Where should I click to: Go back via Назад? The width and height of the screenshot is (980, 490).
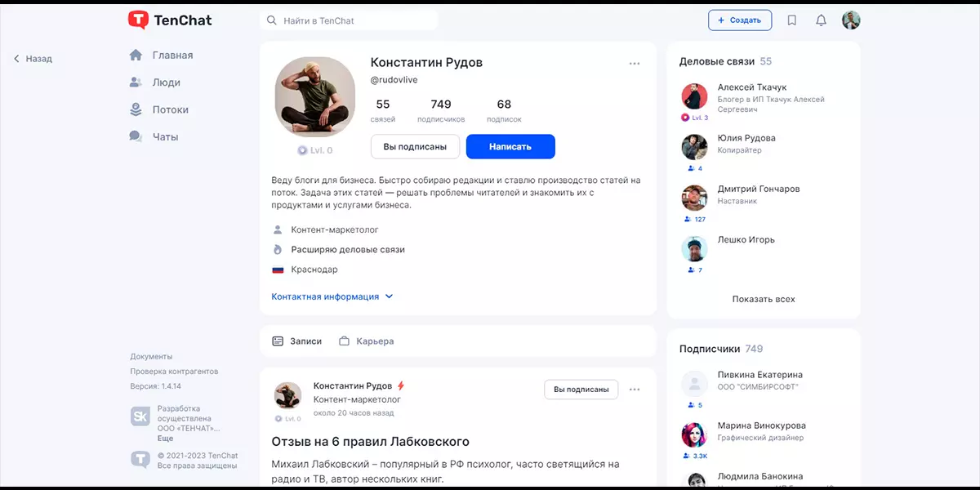[x=33, y=59]
